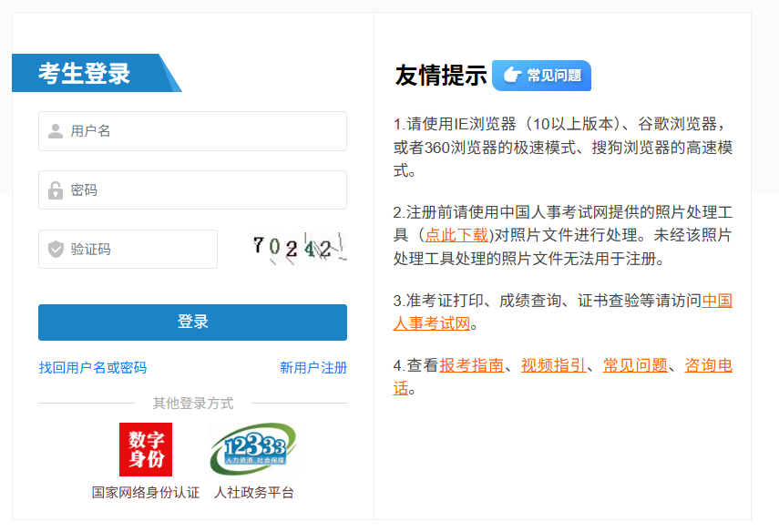Click the shield icon in 验证码 field
This screenshot has height=532, width=779.
pos(56,250)
